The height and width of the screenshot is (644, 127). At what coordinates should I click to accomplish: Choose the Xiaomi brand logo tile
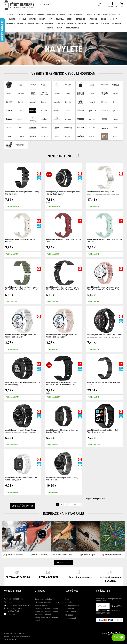[105, 136]
